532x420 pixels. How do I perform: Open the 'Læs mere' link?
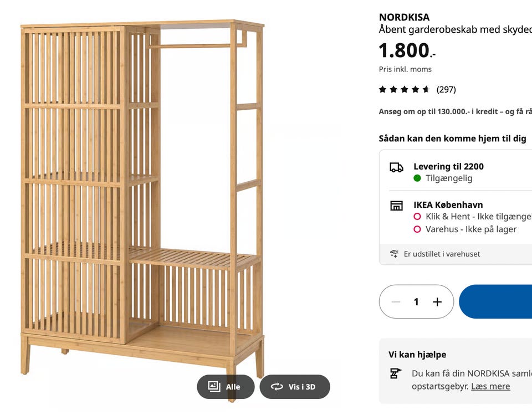(x=490, y=386)
